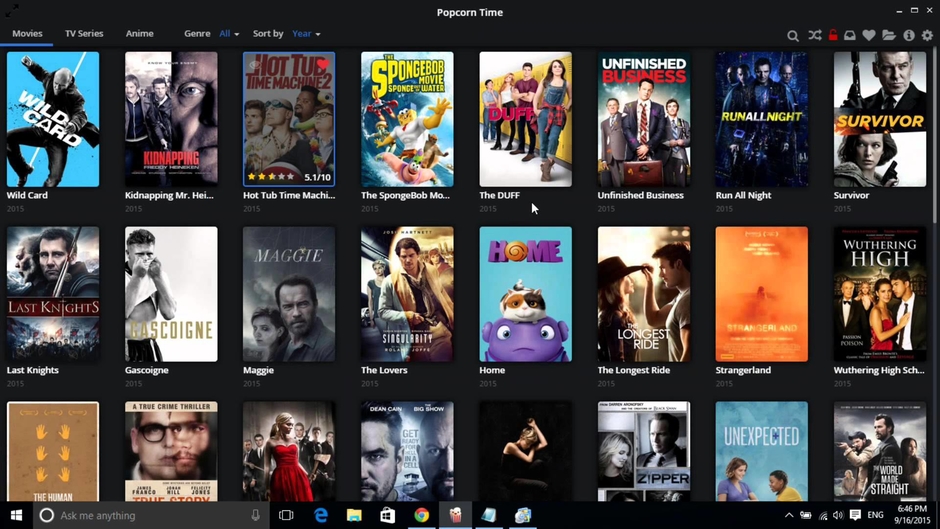940x529 pixels.
Task: Switch to the Movies tab
Action: pyautogui.click(x=28, y=34)
